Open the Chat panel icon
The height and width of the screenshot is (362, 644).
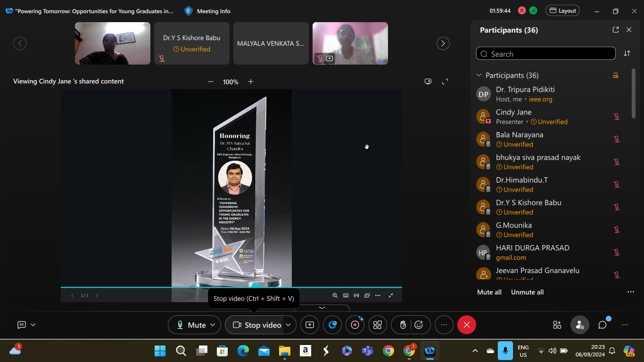[x=602, y=325]
